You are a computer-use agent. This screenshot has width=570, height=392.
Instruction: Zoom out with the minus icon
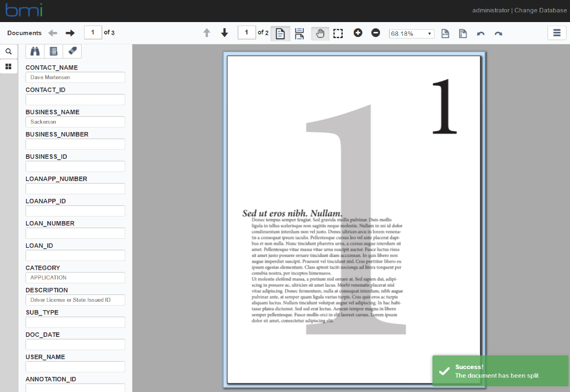click(x=376, y=33)
